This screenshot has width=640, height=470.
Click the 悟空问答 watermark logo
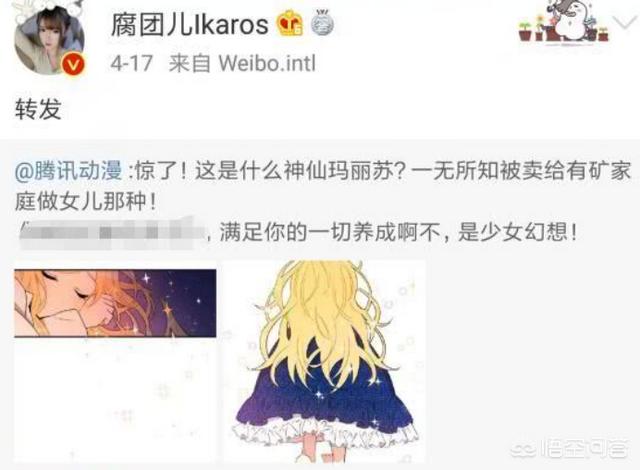(x=571, y=449)
